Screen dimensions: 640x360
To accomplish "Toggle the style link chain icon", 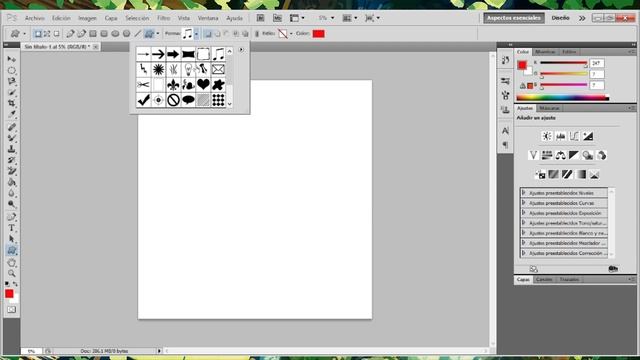I will pos(257,34).
